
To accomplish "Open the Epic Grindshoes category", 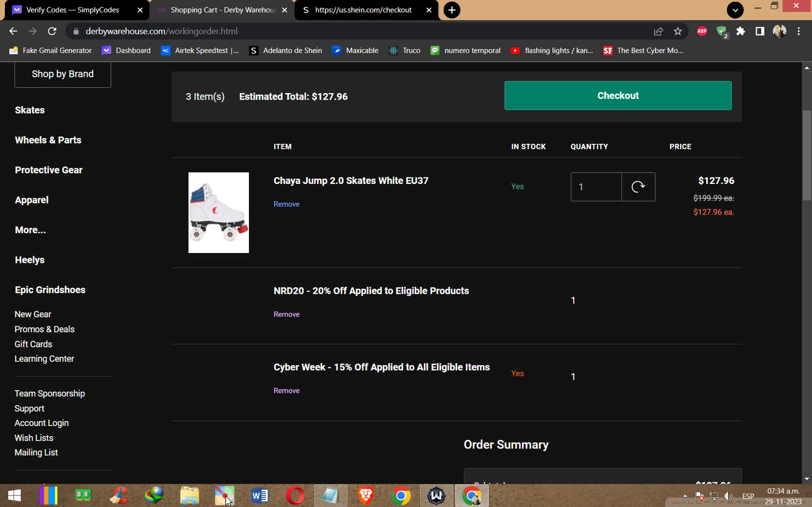I will (50, 290).
